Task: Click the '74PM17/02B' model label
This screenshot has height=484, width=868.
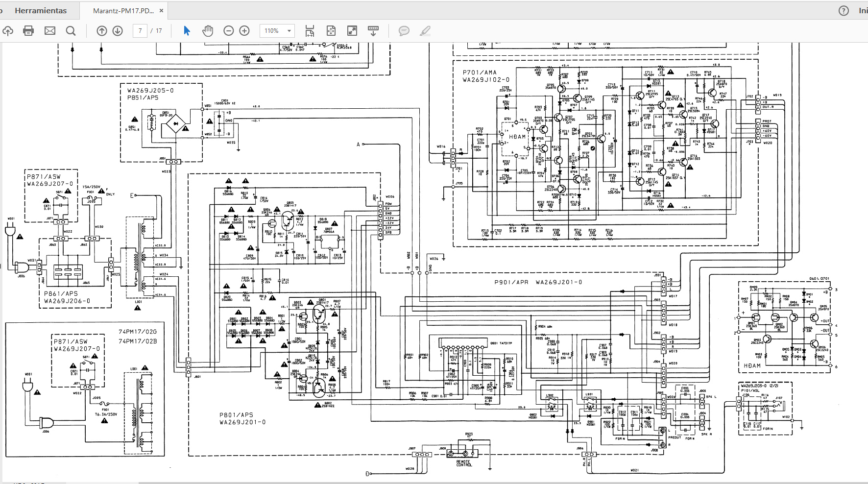Action: [x=138, y=341]
